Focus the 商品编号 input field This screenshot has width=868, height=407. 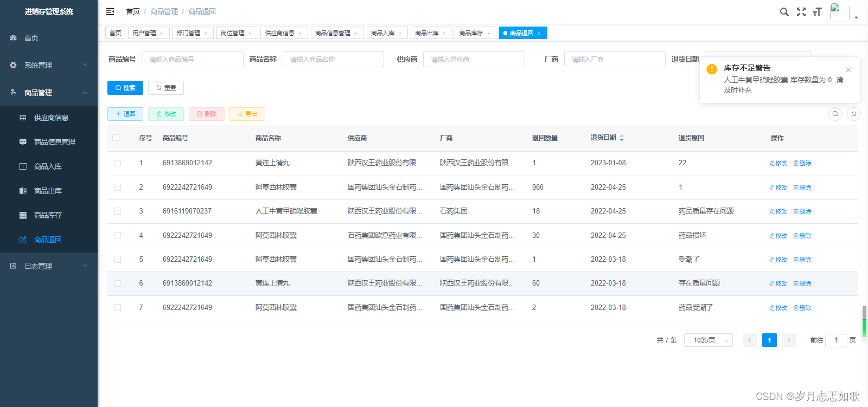[x=193, y=60]
